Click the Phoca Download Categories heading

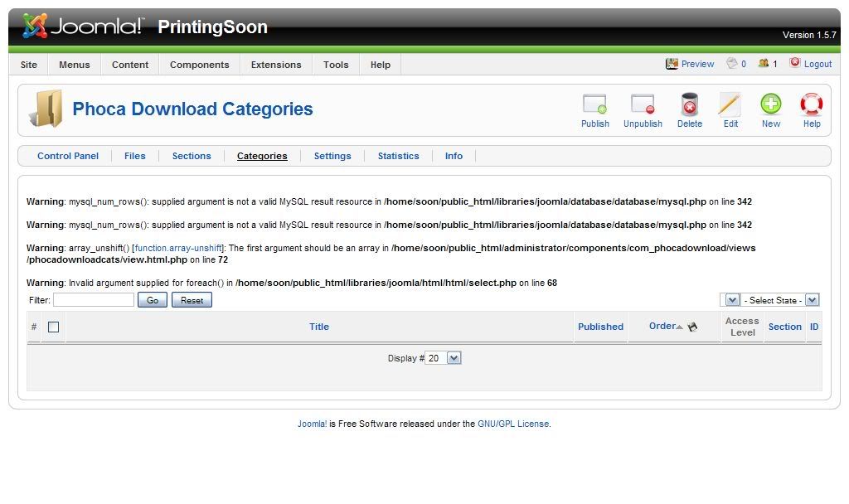click(192, 109)
